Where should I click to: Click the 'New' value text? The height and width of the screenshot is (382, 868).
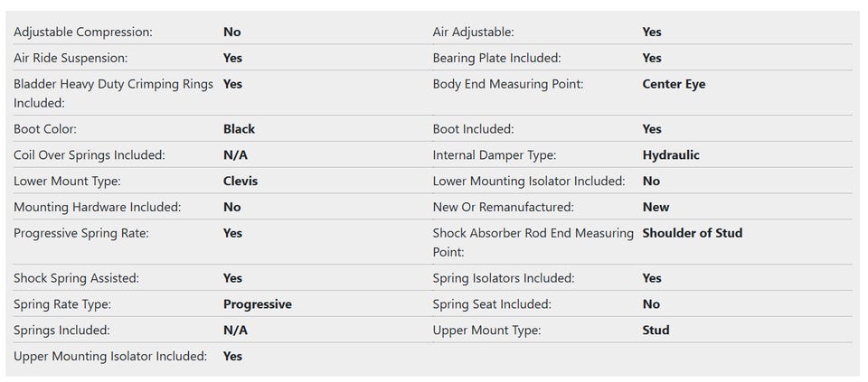pyautogui.click(x=656, y=207)
